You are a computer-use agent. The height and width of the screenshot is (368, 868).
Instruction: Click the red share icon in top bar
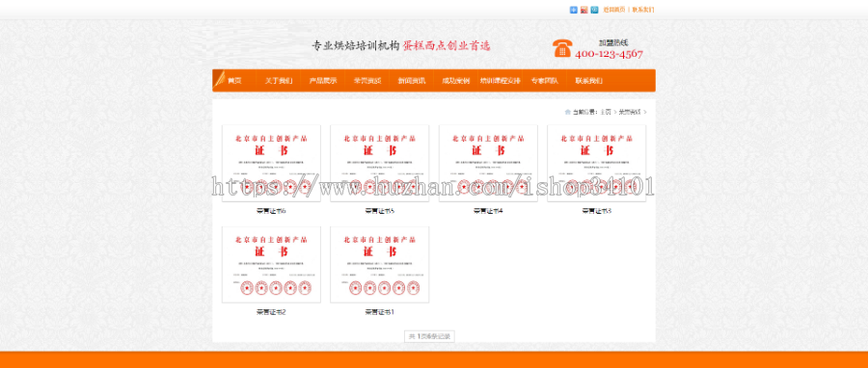tap(584, 10)
